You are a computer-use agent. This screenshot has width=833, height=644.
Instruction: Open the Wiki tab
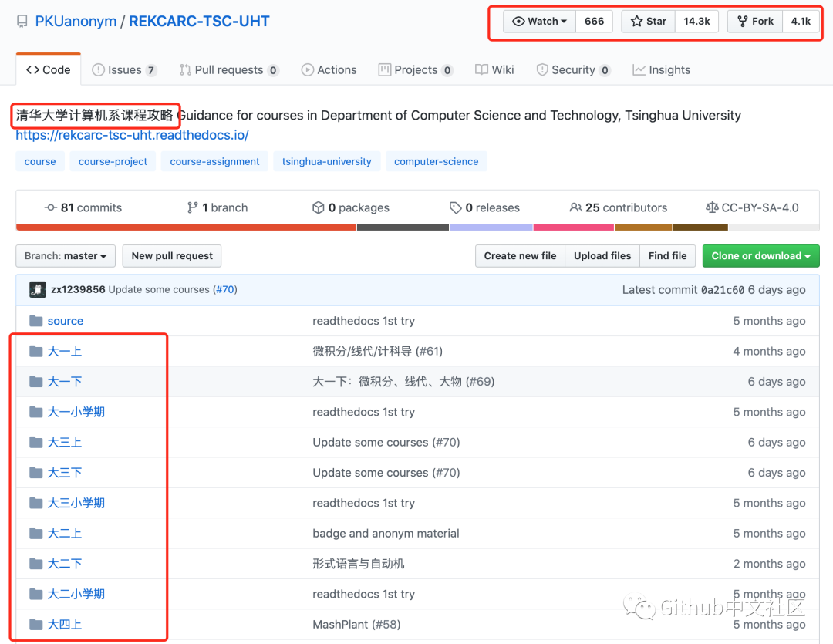(494, 70)
